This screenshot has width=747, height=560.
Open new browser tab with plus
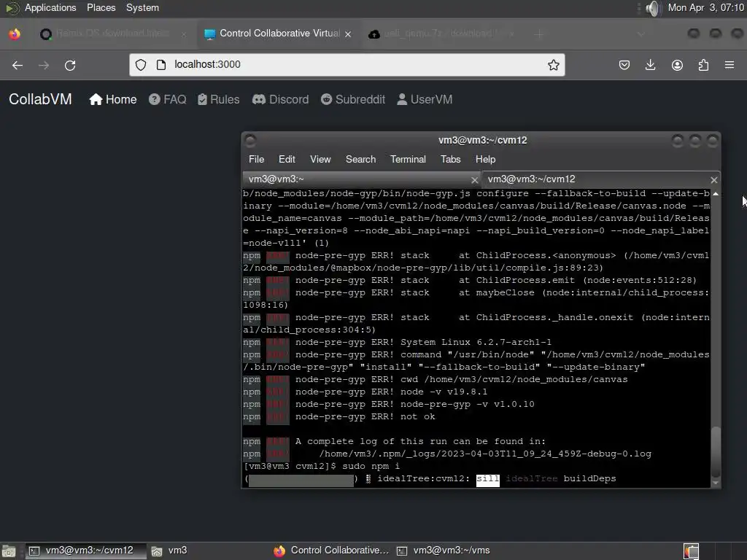coord(539,34)
